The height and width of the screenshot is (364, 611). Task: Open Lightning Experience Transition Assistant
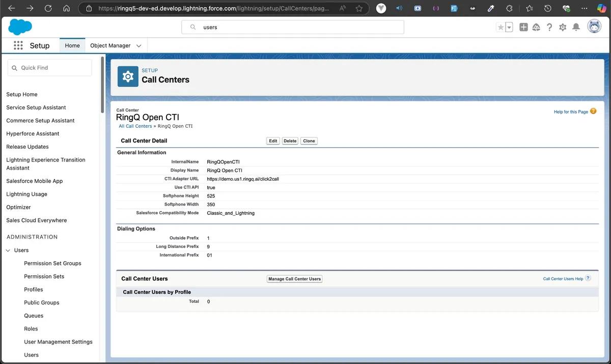(46, 164)
